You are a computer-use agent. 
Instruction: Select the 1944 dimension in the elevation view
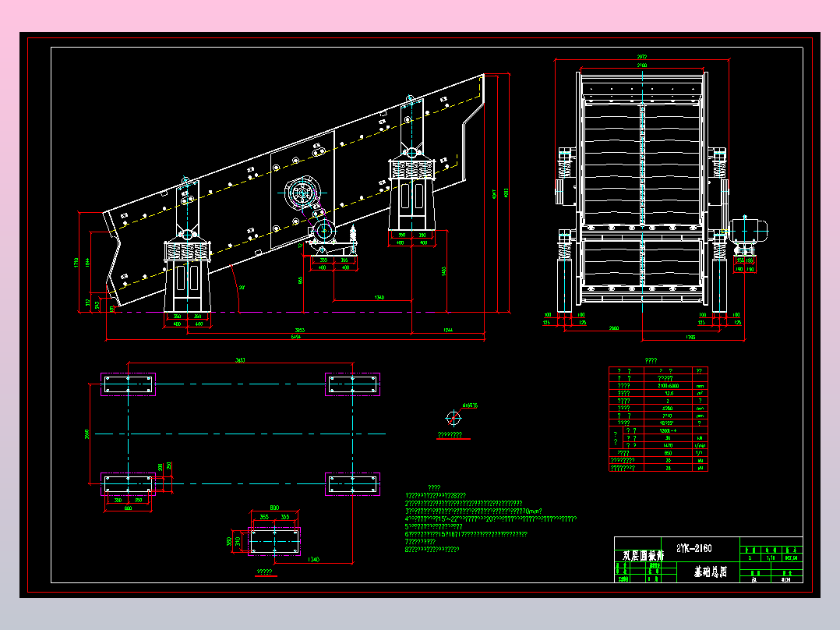[x=448, y=330]
